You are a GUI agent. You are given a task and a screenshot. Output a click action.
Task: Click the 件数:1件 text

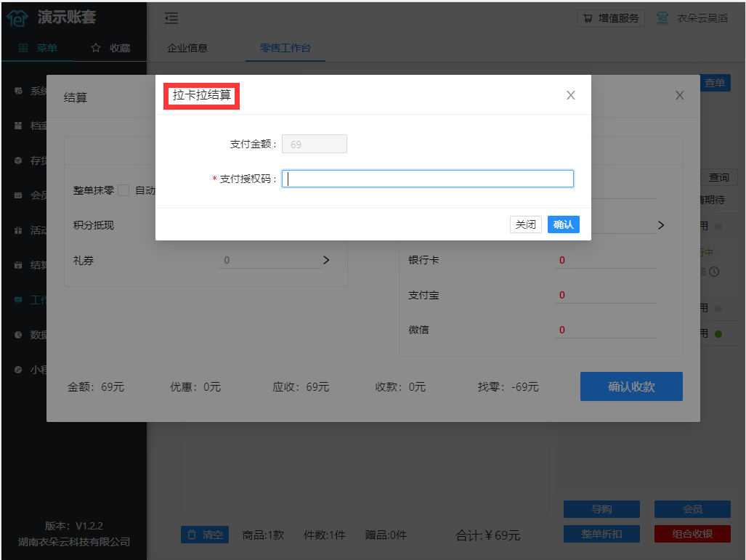tap(325, 535)
